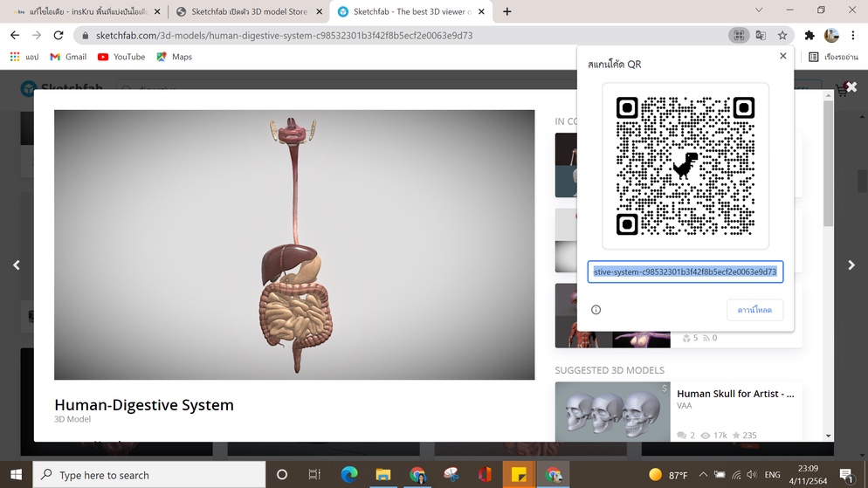Screen dimensions: 868x488
Task: Click the address bar URL
Action: 284,36
